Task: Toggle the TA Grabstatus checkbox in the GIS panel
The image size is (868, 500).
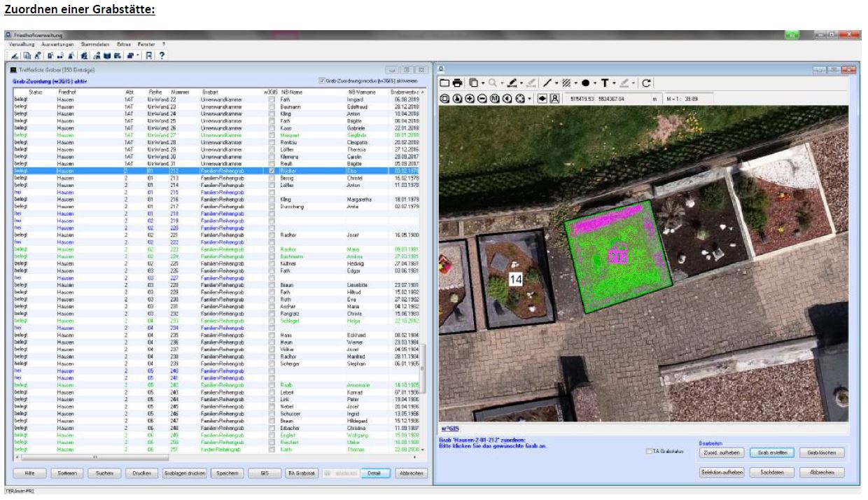Action: click(x=647, y=452)
